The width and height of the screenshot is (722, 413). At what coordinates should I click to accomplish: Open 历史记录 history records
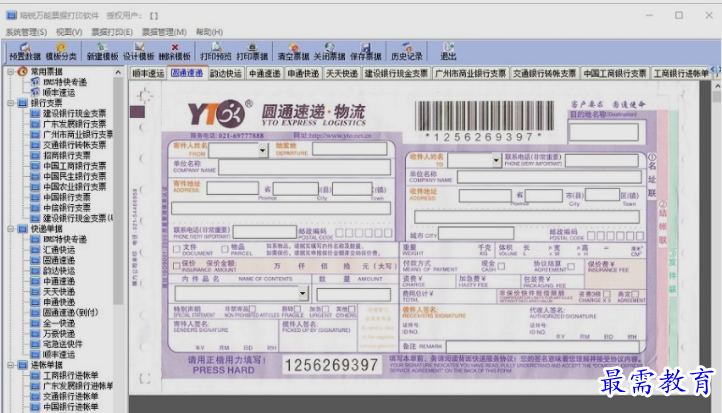point(407,51)
